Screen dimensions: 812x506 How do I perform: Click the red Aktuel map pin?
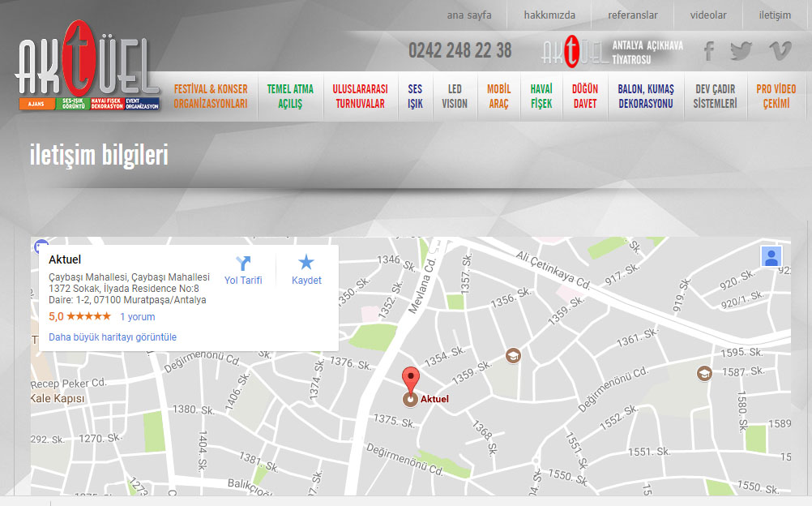tap(411, 383)
